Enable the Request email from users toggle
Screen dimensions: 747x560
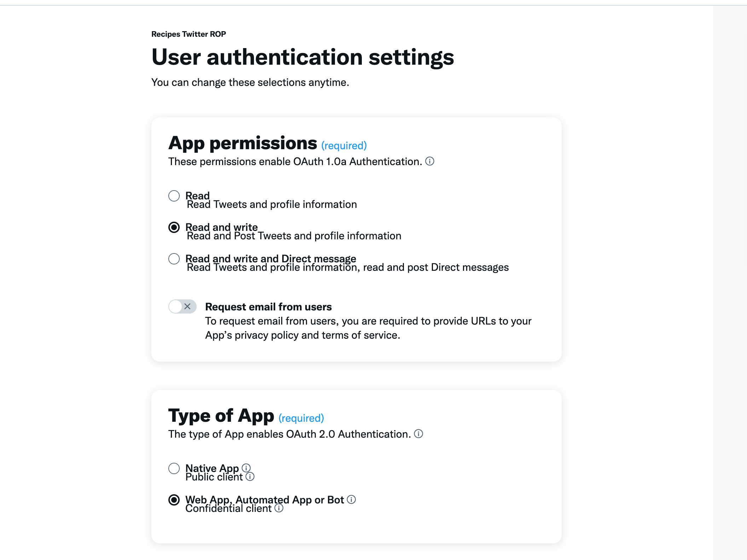tap(183, 307)
